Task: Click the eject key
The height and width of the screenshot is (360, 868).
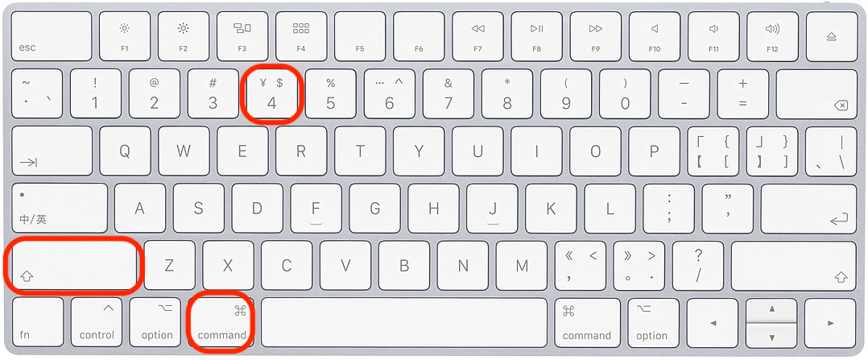Action: coord(831,36)
